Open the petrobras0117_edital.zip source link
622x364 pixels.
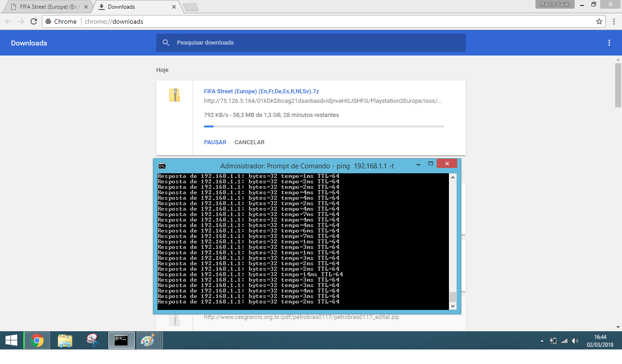pyautogui.click(x=301, y=317)
